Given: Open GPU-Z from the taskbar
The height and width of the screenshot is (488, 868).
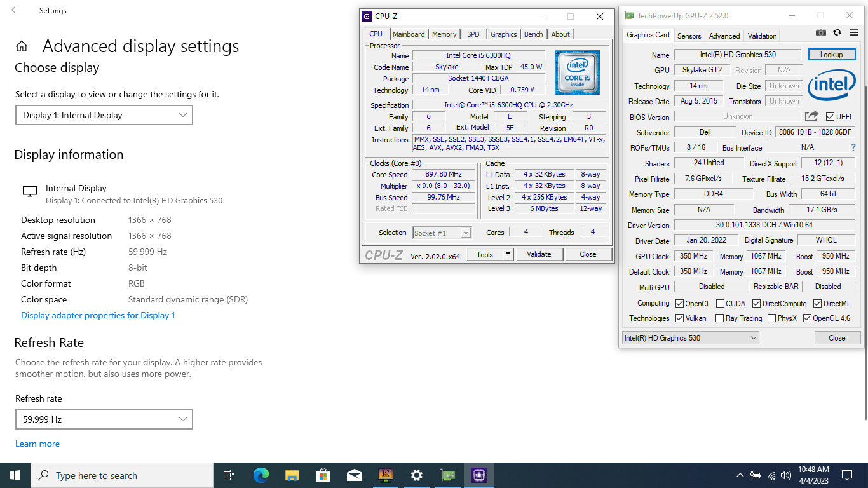Looking at the screenshot, I should tap(448, 475).
